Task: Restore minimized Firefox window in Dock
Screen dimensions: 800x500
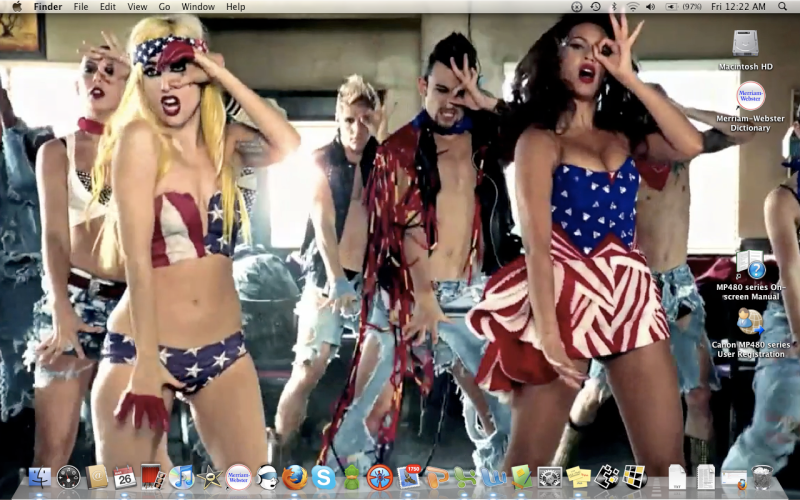Action: pyautogui.click(x=735, y=479)
